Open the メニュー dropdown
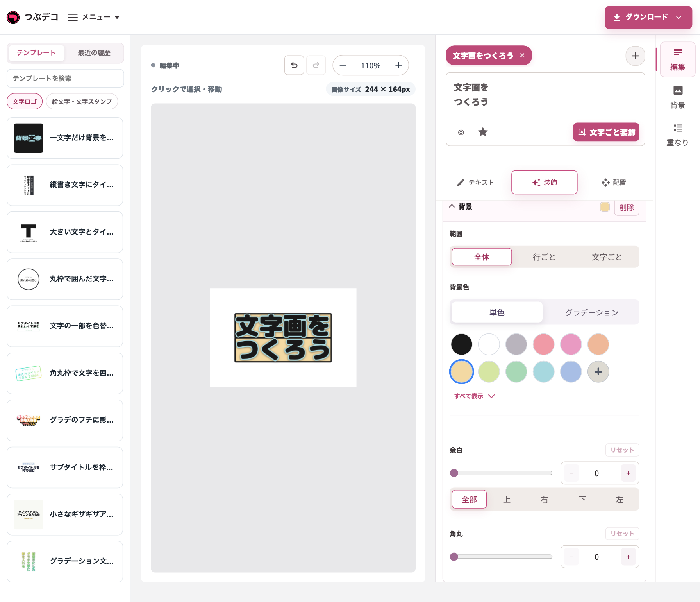The image size is (700, 602). (x=94, y=17)
